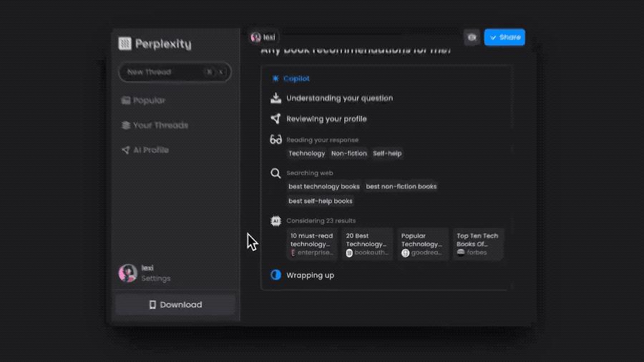Click the half-filled Wrapping up progress icon
The height and width of the screenshot is (362, 644).
point(275,275)
